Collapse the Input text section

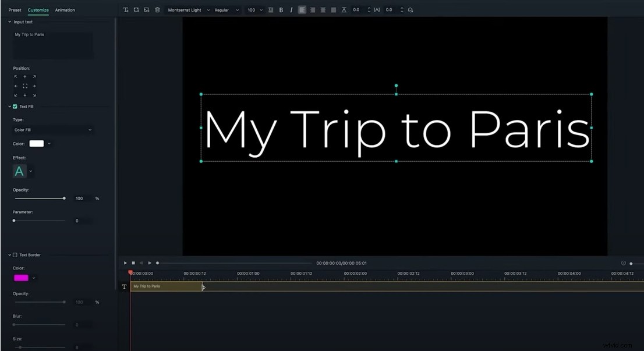pyautogui.click(x=9, y=22)
